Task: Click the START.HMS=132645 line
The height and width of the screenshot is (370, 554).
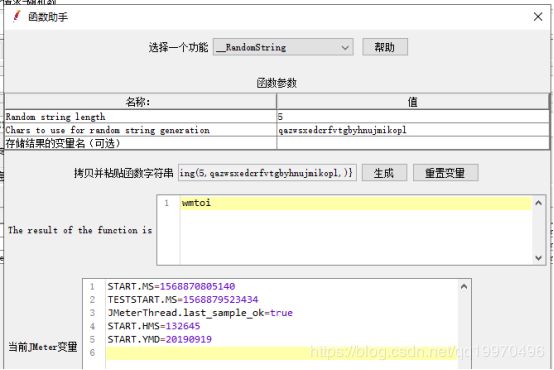Action: pos(154,326)
